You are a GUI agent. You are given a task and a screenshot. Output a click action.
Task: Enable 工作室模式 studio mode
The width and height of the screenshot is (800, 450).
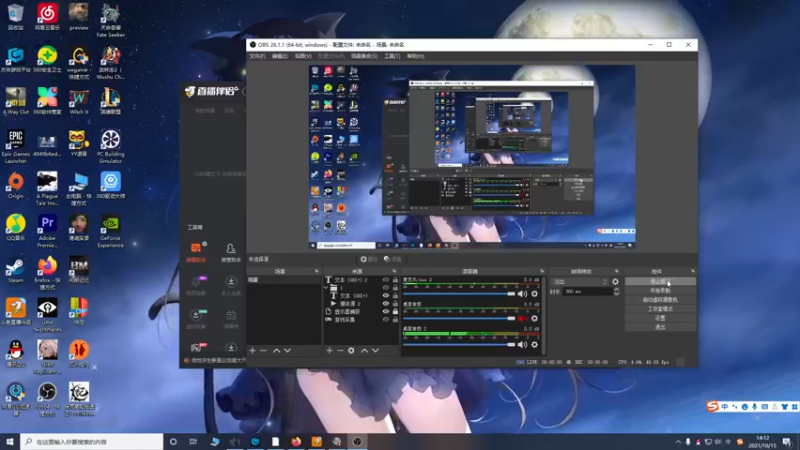pos(660,309)
